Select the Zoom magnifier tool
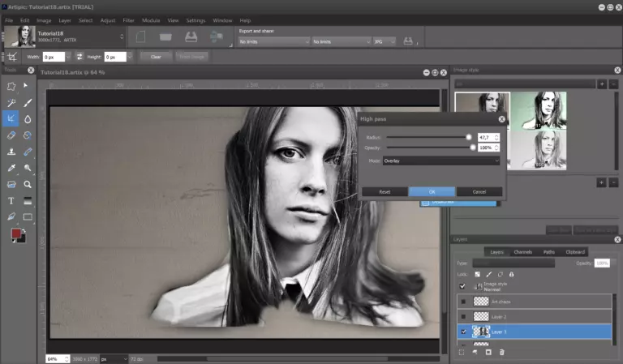 tap(28, 184)
